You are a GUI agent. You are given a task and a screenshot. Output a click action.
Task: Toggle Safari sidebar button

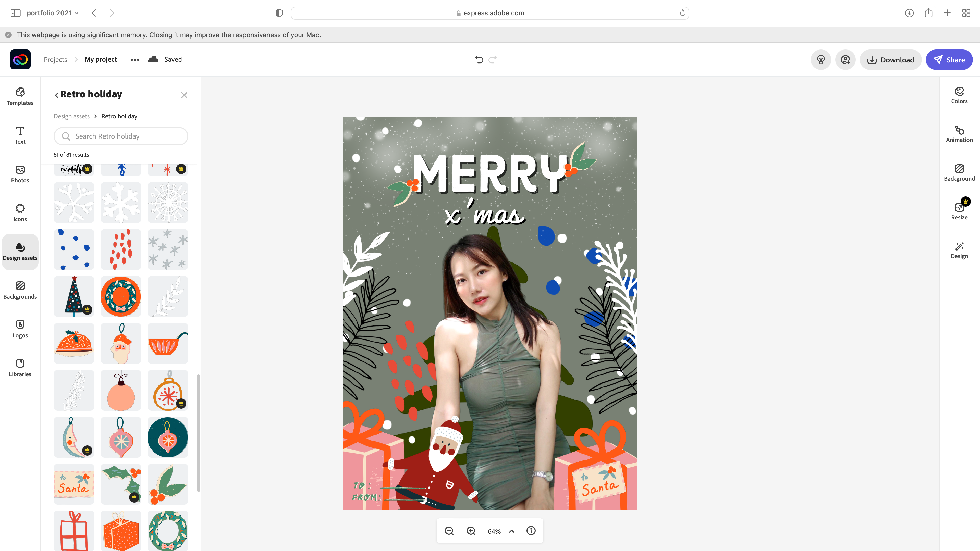point(16,13)
